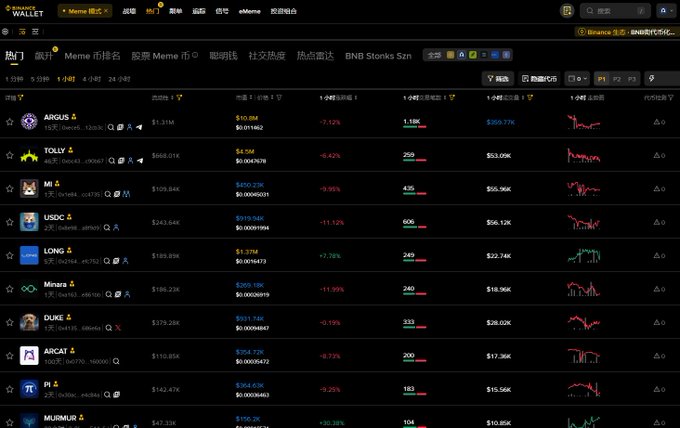
Task: Select the 全部 all-platforms filter chip
Action: click(434, 55)
